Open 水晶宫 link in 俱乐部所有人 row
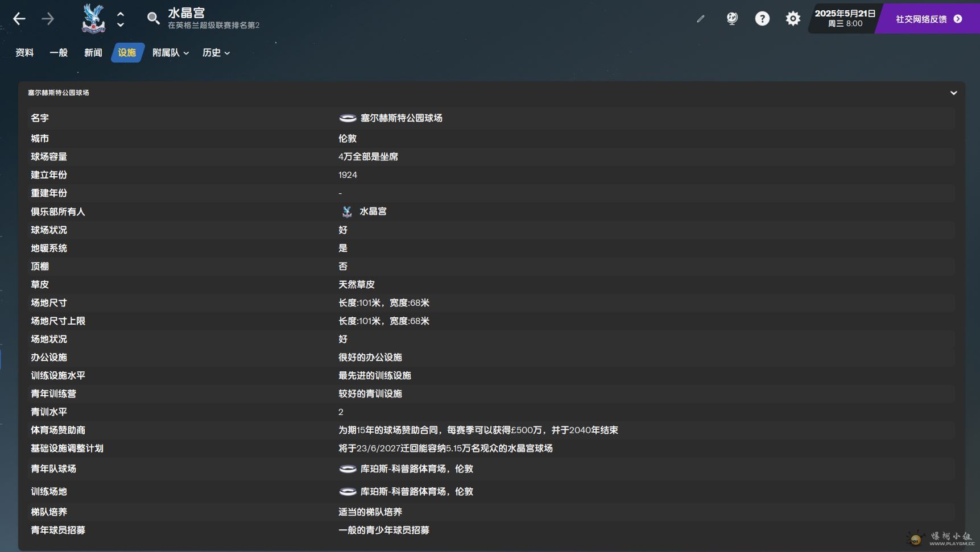Screen dimensions: 980x552 tap(373, 211)
